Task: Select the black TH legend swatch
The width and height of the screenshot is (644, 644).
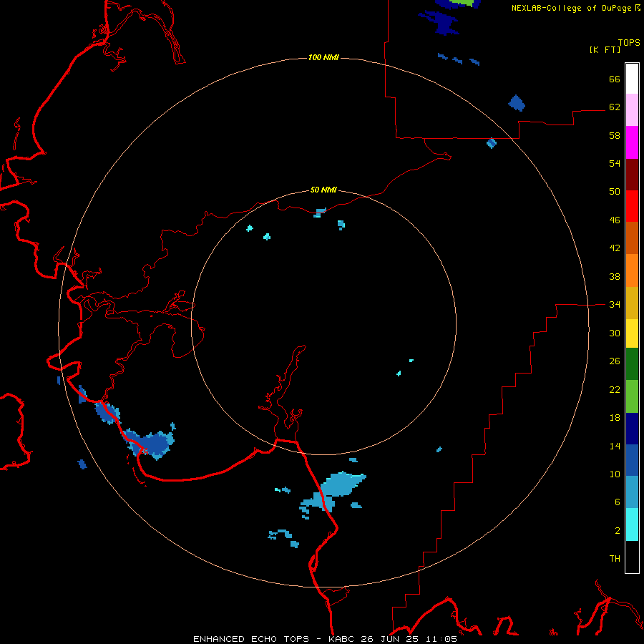Action: pyautogui.click(x=632, y=557)
